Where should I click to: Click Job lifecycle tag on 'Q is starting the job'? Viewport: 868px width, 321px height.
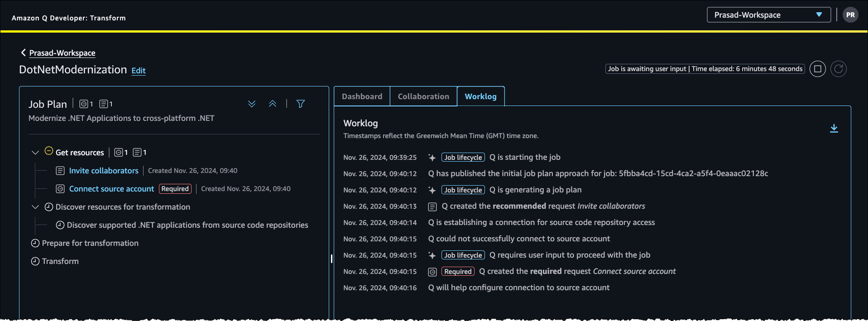pos(463,158)
